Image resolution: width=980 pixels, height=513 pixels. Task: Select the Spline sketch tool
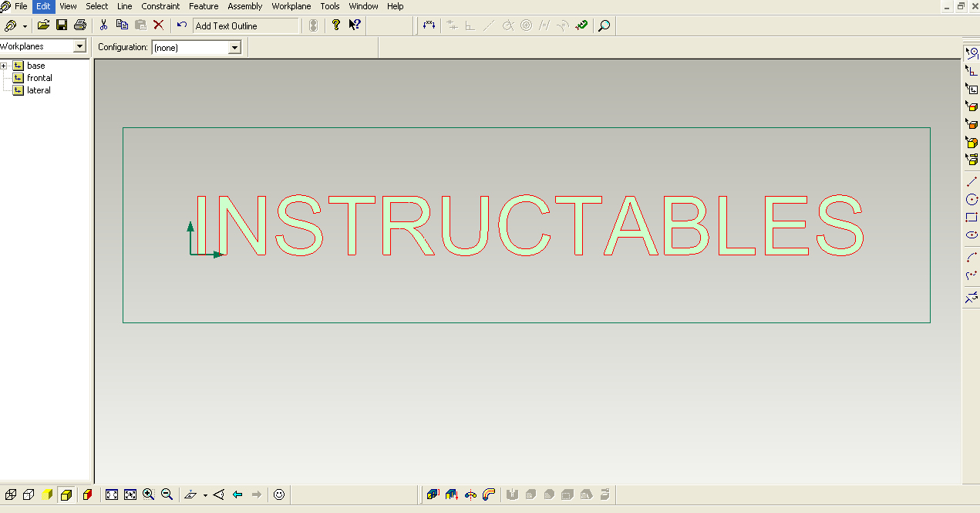coord(972,275)
